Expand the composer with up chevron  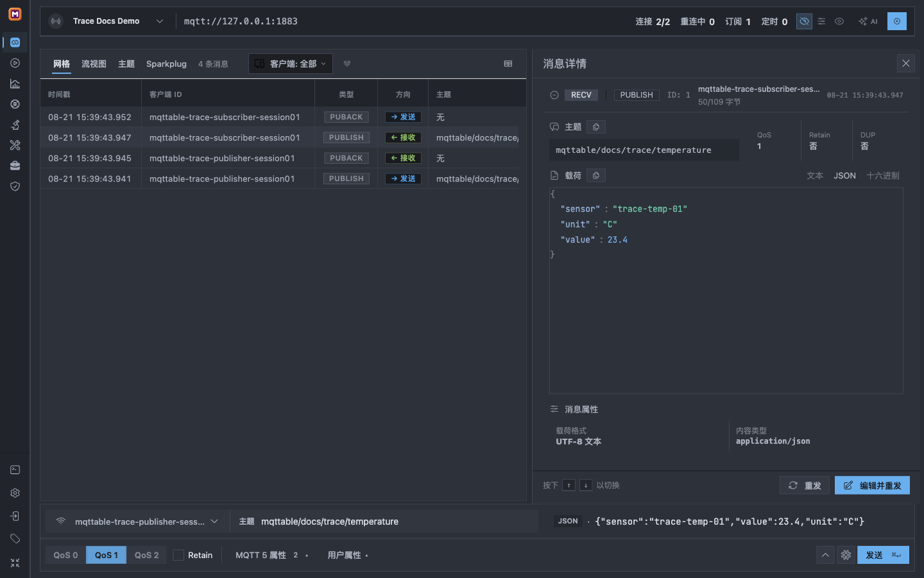click(825, 555)
